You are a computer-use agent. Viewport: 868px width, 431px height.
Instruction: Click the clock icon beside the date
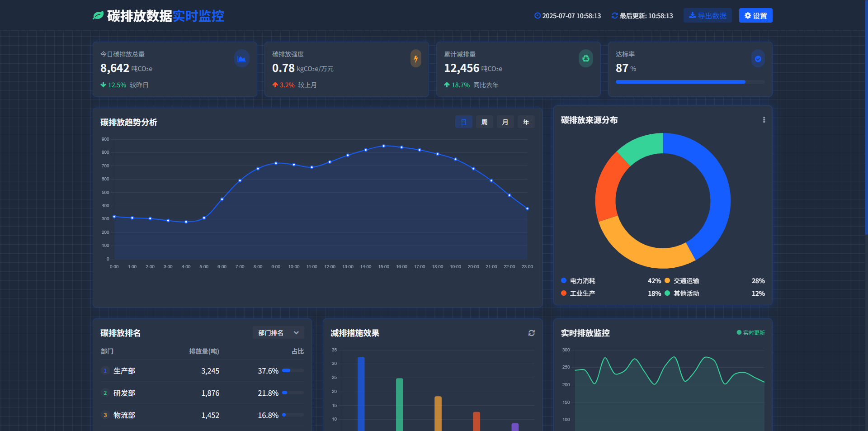click(538, 16)
